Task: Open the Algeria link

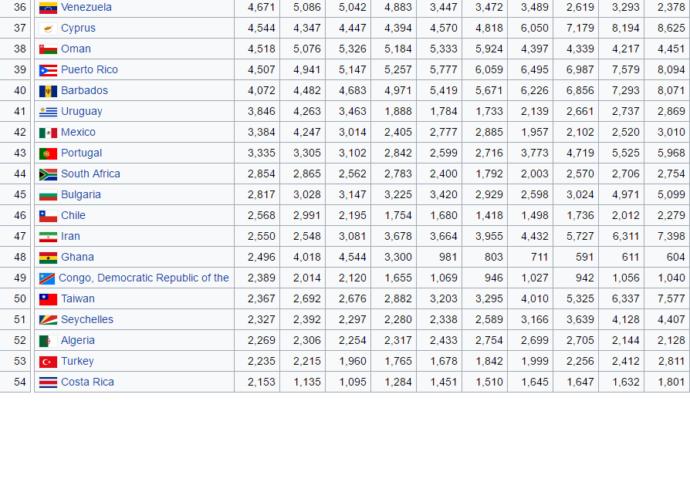Action: pos(78,341)
